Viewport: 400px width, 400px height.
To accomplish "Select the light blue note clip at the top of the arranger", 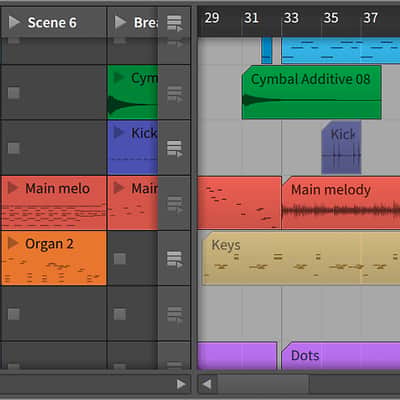I will 341,50.
